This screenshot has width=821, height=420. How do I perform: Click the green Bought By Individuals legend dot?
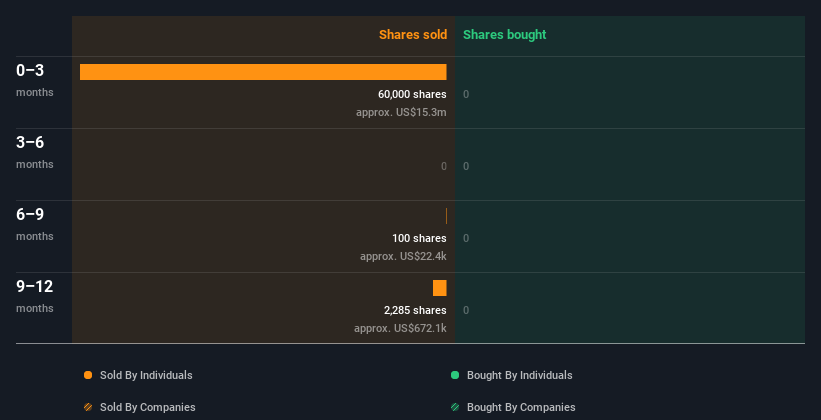tap(455, 375)
